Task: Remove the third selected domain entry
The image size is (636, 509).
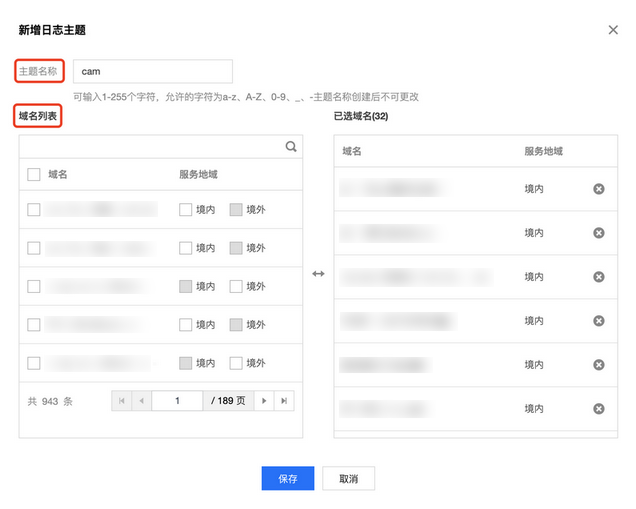Action: (599, 277)
